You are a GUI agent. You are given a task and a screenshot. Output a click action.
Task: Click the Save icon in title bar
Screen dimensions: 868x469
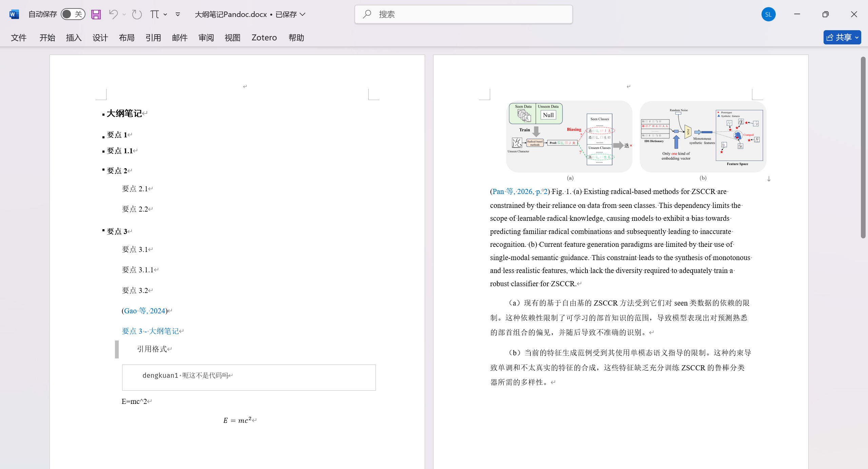pyautogui.click(x=96, y=14)
